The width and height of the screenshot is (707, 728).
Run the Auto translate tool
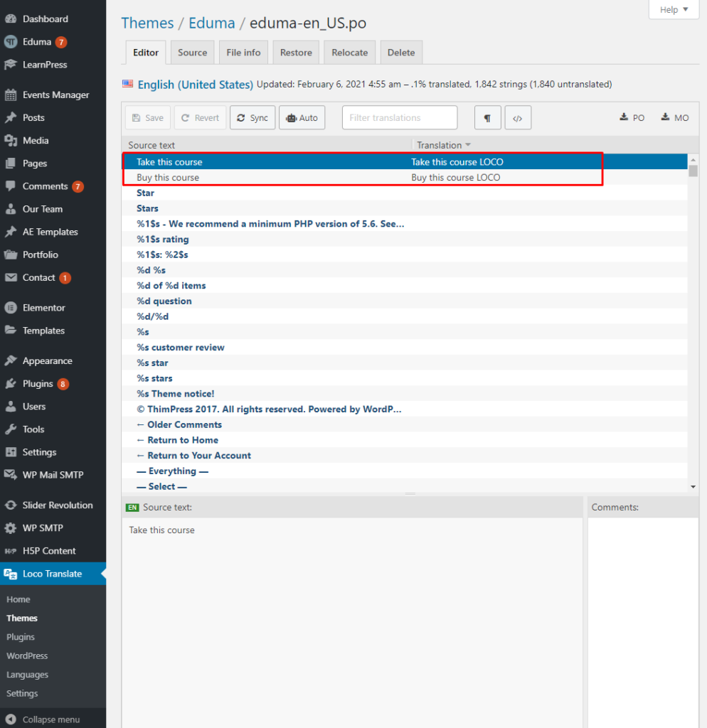click(302, 117)
